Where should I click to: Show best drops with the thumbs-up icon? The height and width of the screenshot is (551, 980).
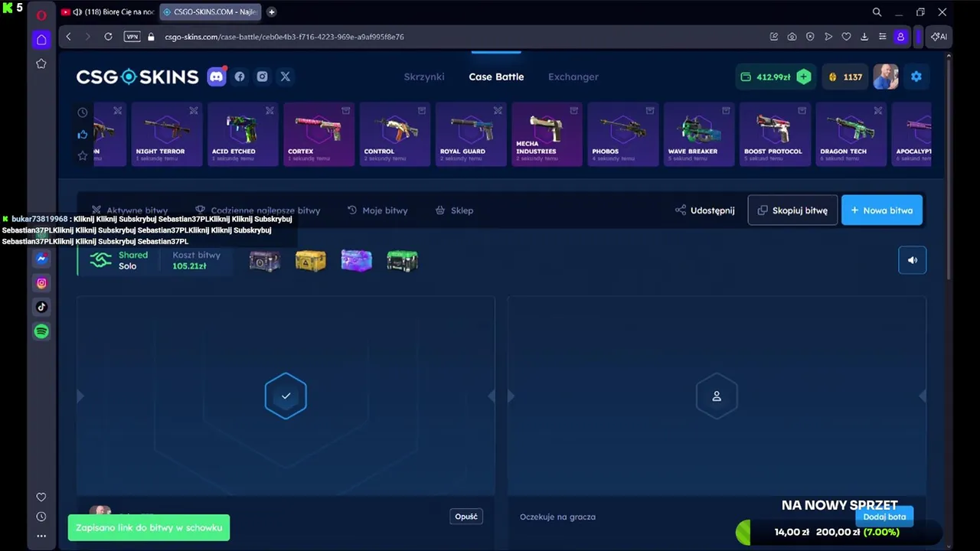(83, 135)
